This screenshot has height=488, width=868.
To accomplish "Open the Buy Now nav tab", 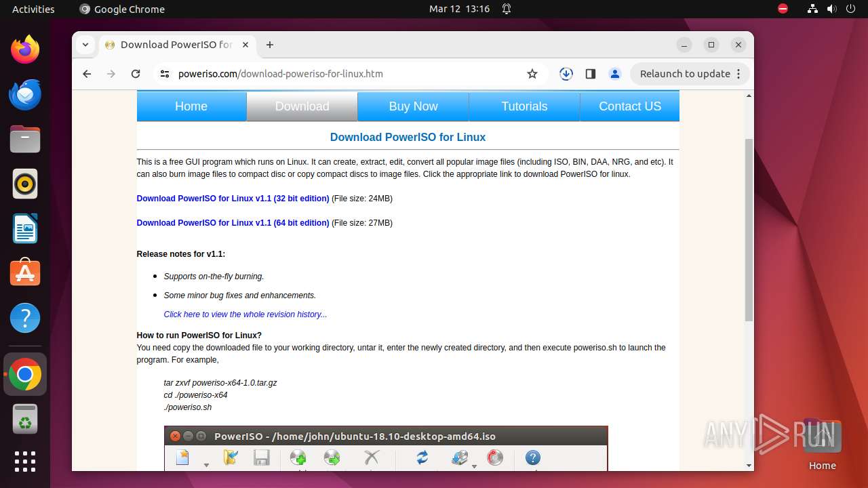I will [x=414, y=106].
